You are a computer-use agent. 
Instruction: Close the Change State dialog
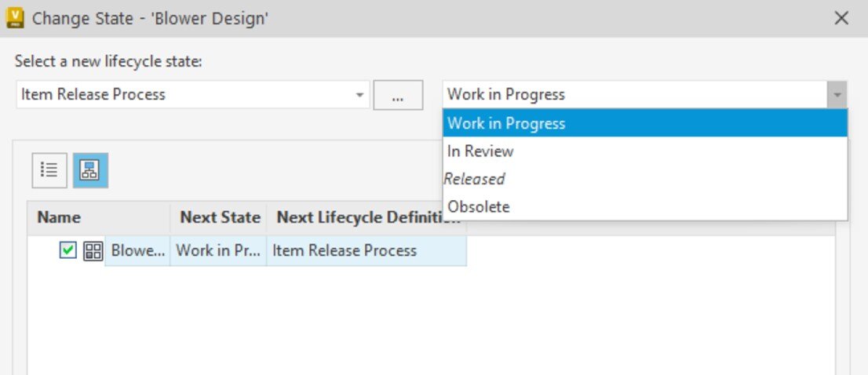pos(841,18)
